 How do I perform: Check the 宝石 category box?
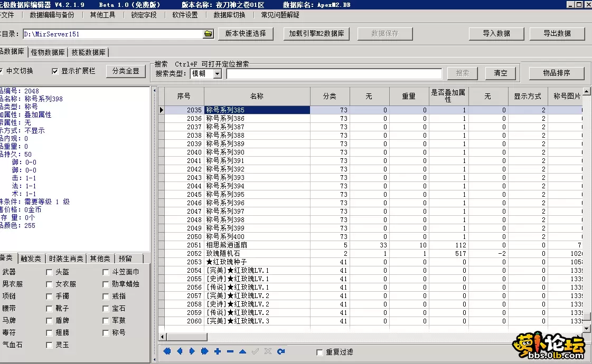click(x=106, y=309)
